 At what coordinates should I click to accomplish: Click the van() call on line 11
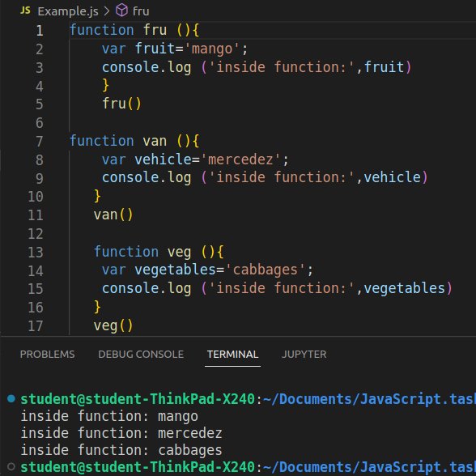tap(113, 215)
